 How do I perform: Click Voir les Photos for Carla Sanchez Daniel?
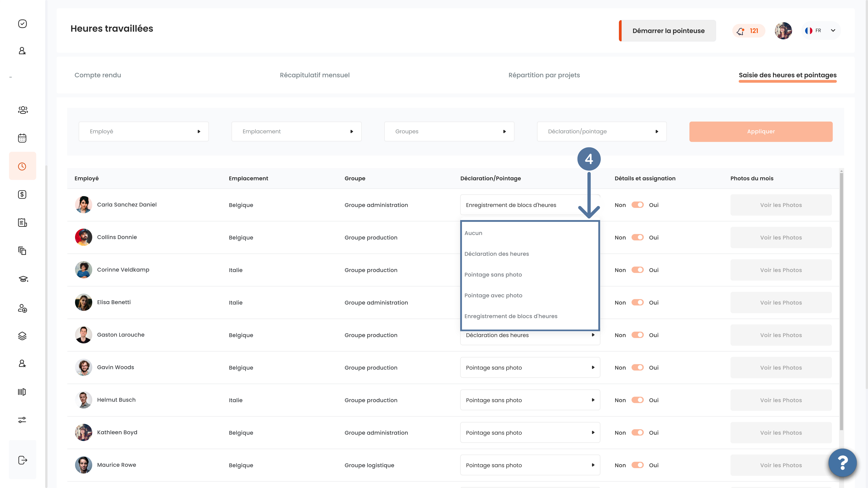[x=781, y=205]
